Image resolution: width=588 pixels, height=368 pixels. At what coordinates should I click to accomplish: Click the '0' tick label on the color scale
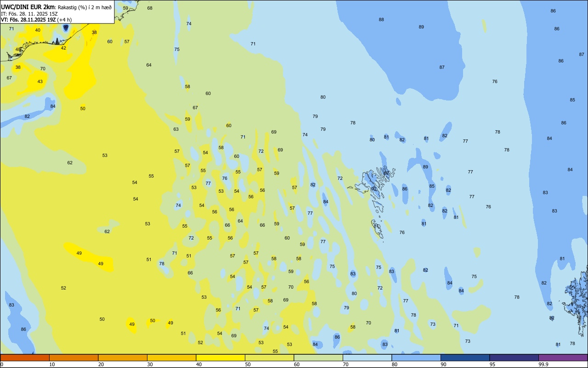[x=2, y=364]
